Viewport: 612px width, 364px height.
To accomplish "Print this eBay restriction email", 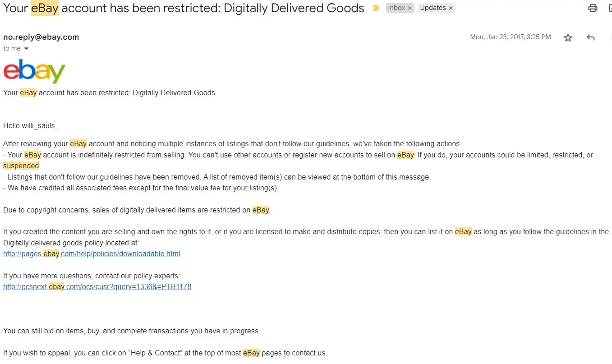I will pyautogui.click(x=593, y=8).
